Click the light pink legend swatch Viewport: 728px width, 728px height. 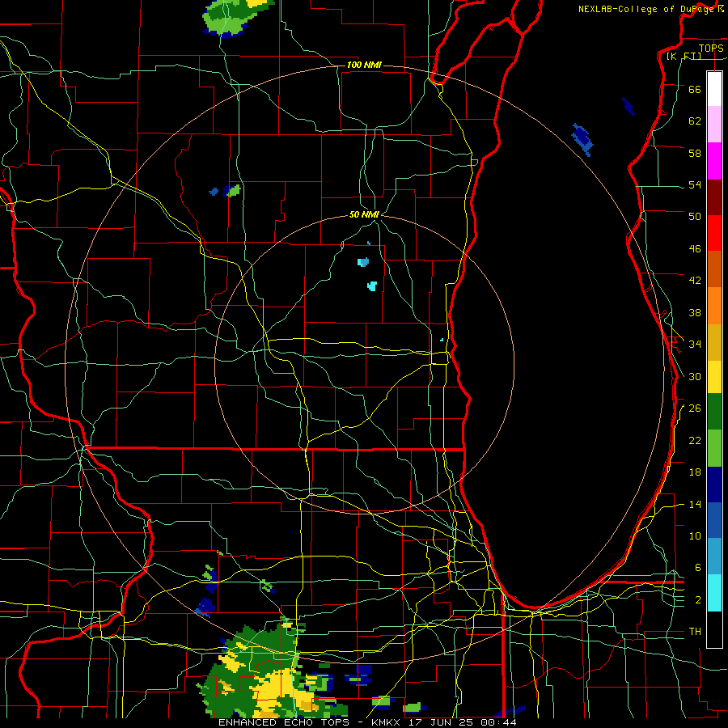[x=714, y=124]
